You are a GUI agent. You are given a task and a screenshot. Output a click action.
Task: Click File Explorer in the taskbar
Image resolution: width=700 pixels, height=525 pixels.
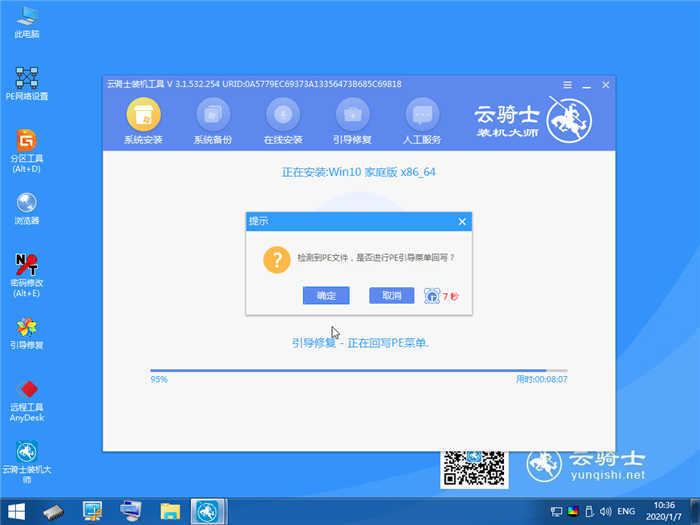click(x=169, y=512)
